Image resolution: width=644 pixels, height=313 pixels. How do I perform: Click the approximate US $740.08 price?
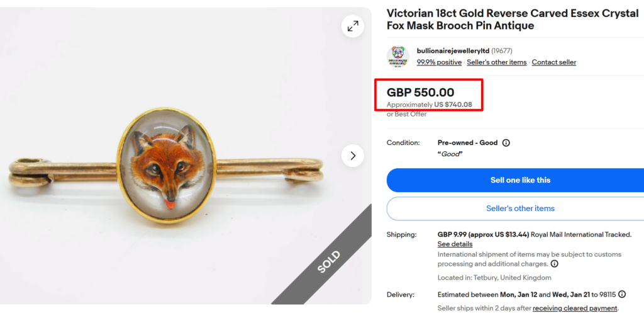[x=453, y=105]
